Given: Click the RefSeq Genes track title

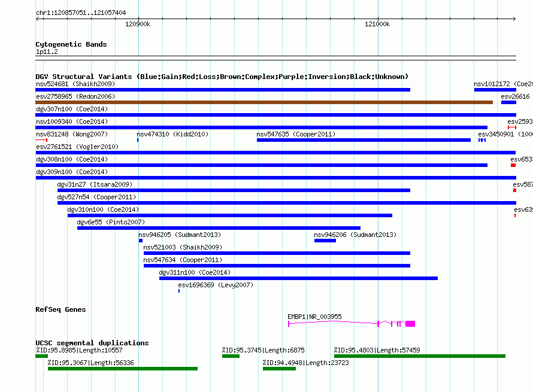Looking at the screenshot, I should [60, 309].
